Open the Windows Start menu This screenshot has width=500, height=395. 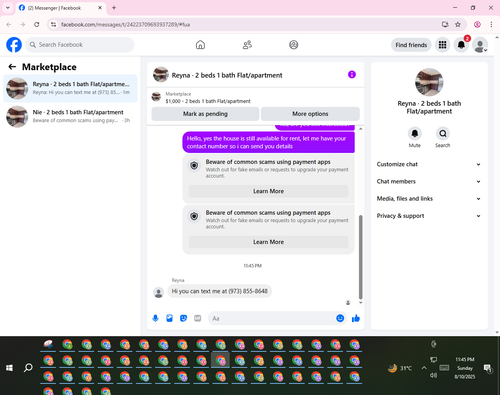tap(9, 368)
